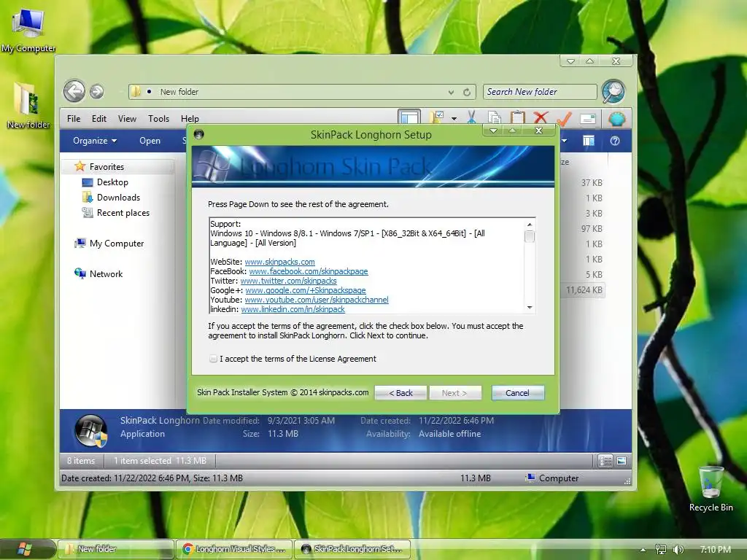Screen dimensions: 747x560
Task: Switch to Longhorn Visual Styles Chrome taskbar button
Action: [233, 549]
